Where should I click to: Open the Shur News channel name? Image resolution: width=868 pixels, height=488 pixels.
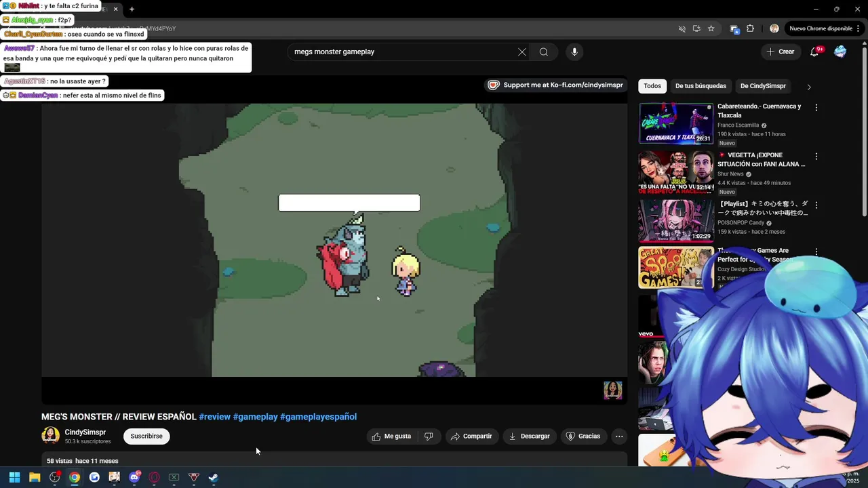click(730, 174)
